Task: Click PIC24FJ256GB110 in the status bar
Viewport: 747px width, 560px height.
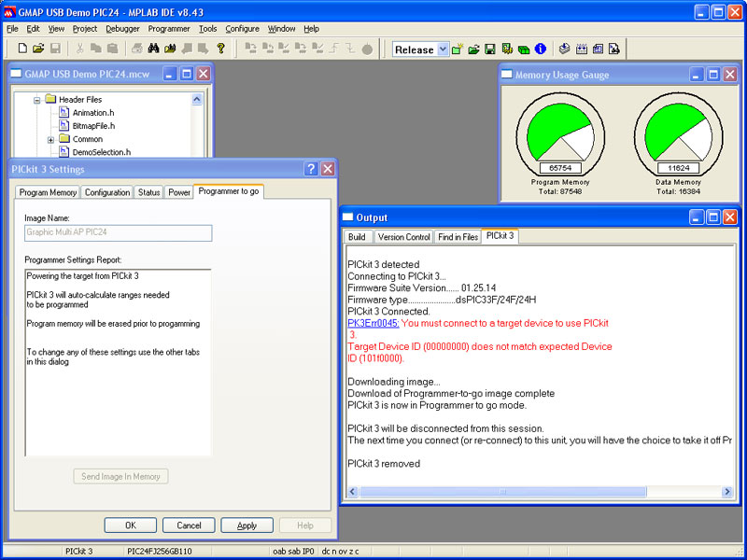Action: pyautogui.click(x=160, y=552)
